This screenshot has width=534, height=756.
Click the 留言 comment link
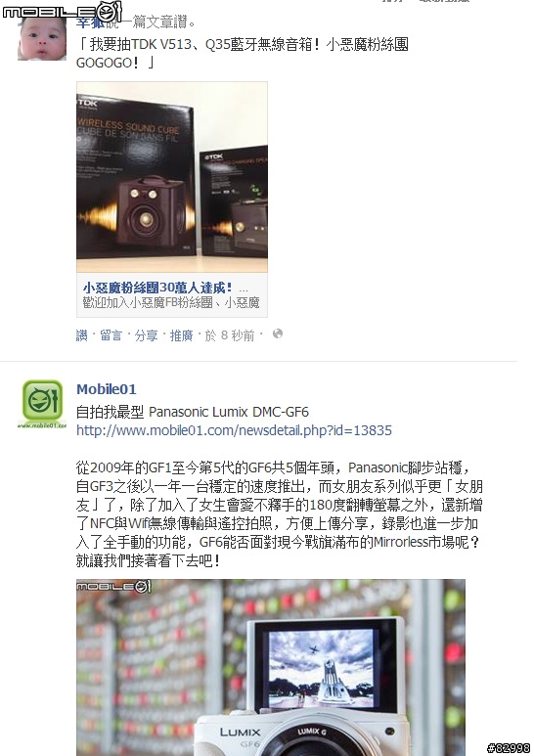pyautogui.click(x=111, y=335)
